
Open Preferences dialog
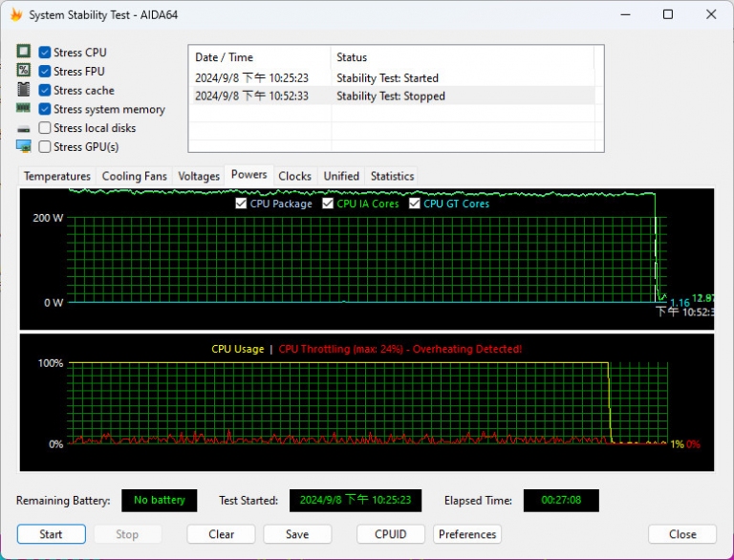click(x=467, y=534)
